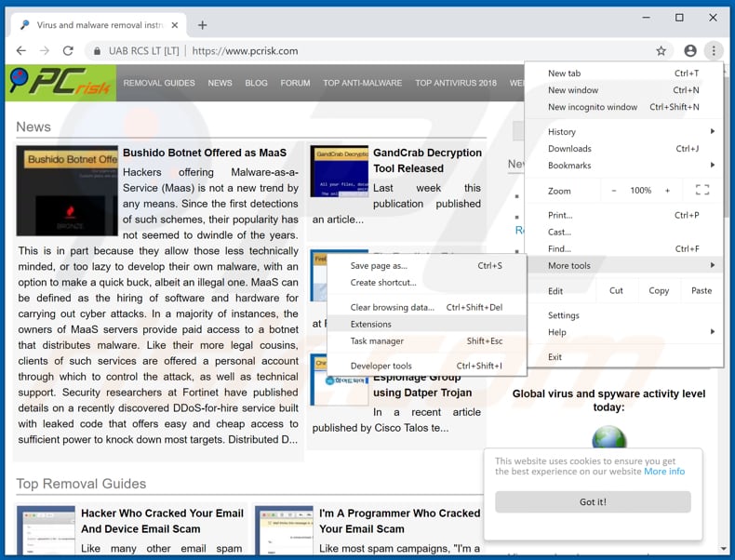735x560 pixels.
Task: Open Settings from the Chrome menu
Action: (x=624, y=315)
